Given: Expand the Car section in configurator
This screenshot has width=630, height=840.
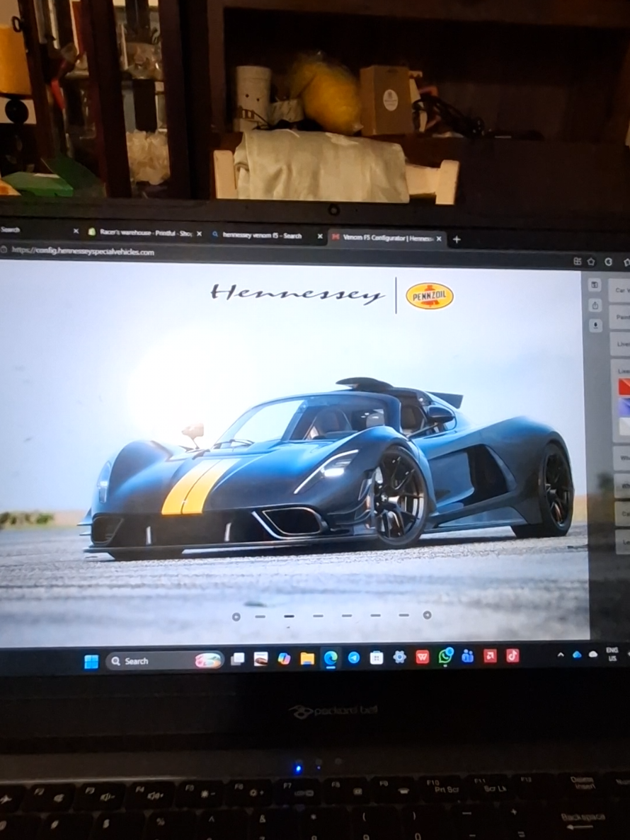Looking at the screenshot, I should click(620, 290).
